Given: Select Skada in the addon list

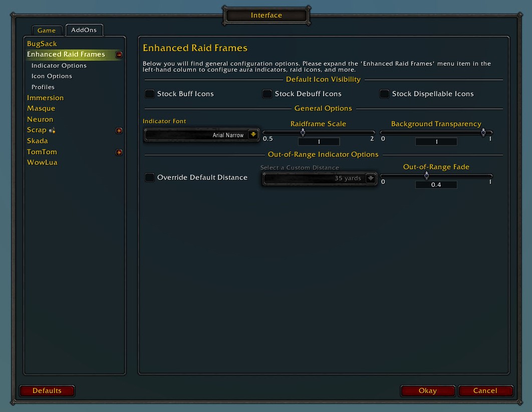Looking at the screenshot, I should click(x=38, y=141).
